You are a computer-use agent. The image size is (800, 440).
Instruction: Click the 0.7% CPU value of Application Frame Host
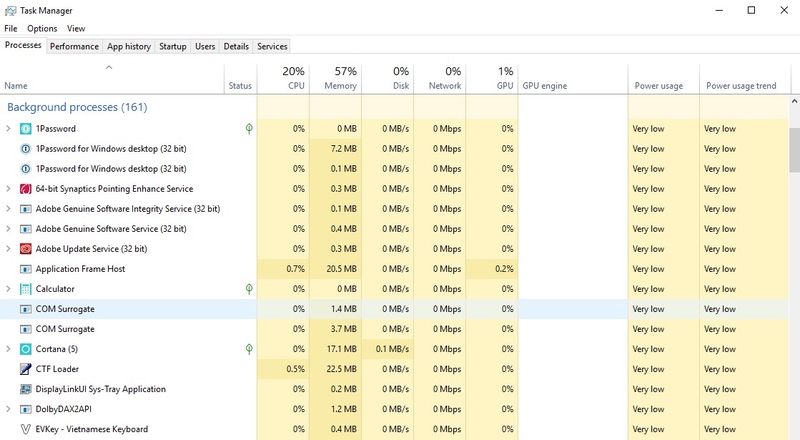tap(295, 269)
